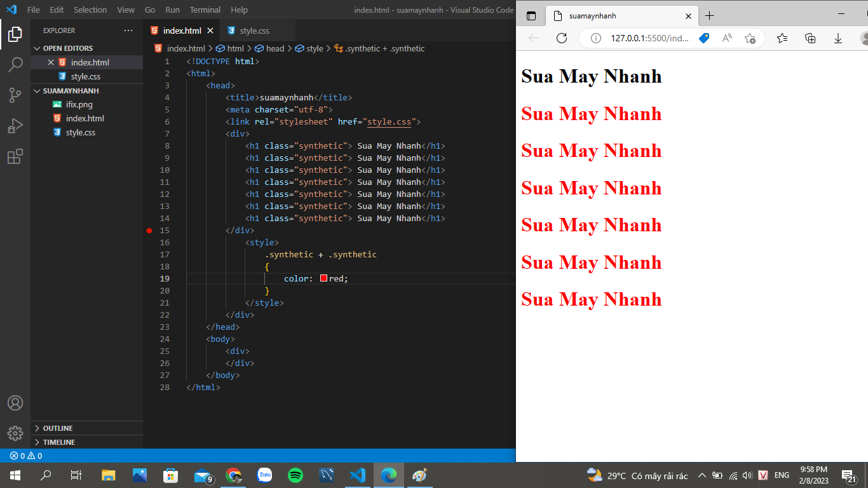Open the File menu

click(x=34, y=10)
